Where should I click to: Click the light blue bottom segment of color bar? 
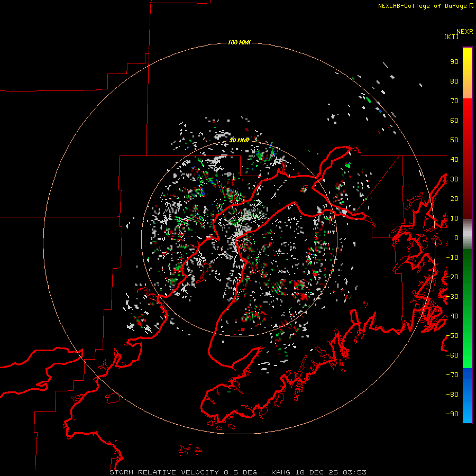point(467,413)
